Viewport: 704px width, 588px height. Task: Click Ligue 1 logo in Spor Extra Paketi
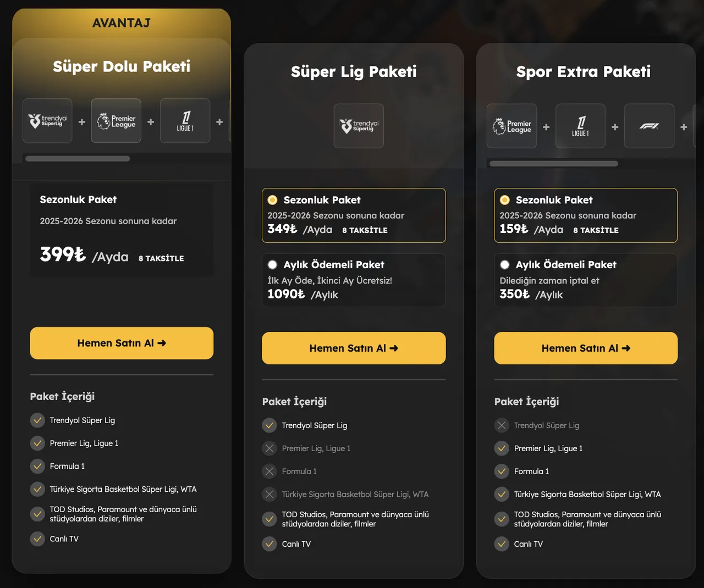point(580,126)
